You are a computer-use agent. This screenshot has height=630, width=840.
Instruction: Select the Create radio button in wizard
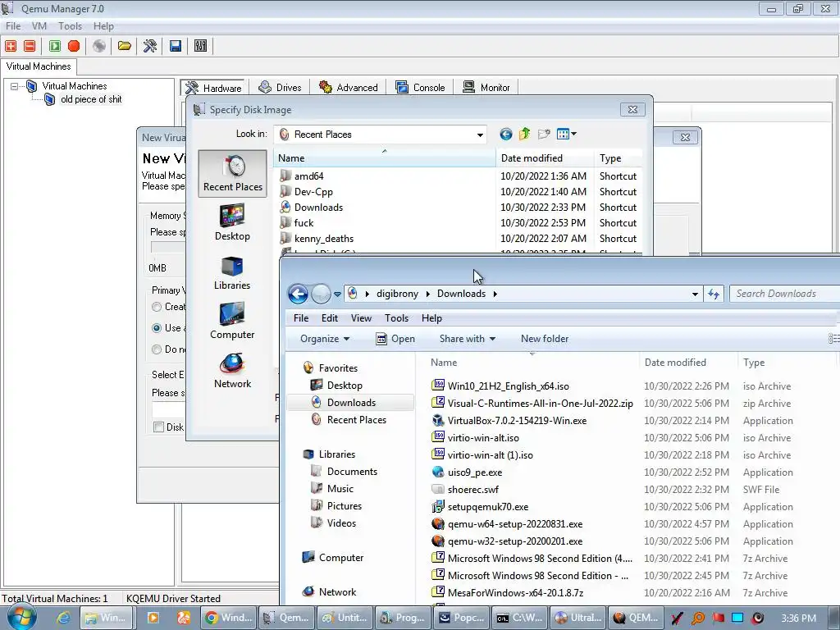[157, 307]
